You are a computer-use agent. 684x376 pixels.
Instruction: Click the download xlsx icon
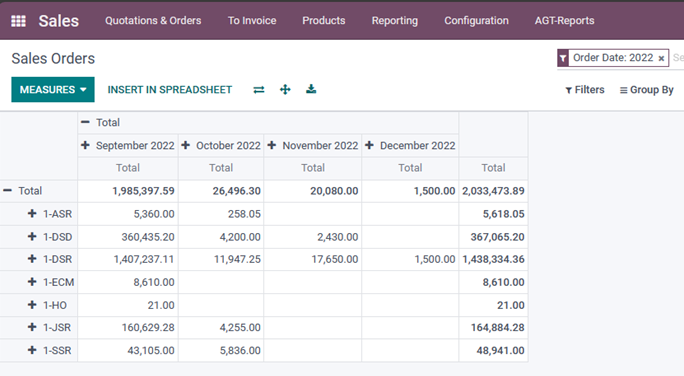point(311,89)
